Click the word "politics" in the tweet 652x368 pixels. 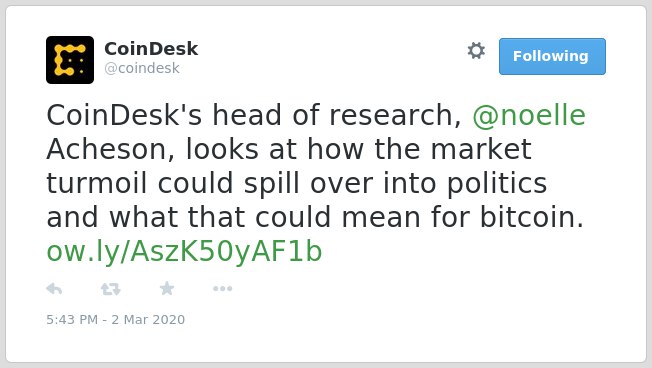coord(497,184)
